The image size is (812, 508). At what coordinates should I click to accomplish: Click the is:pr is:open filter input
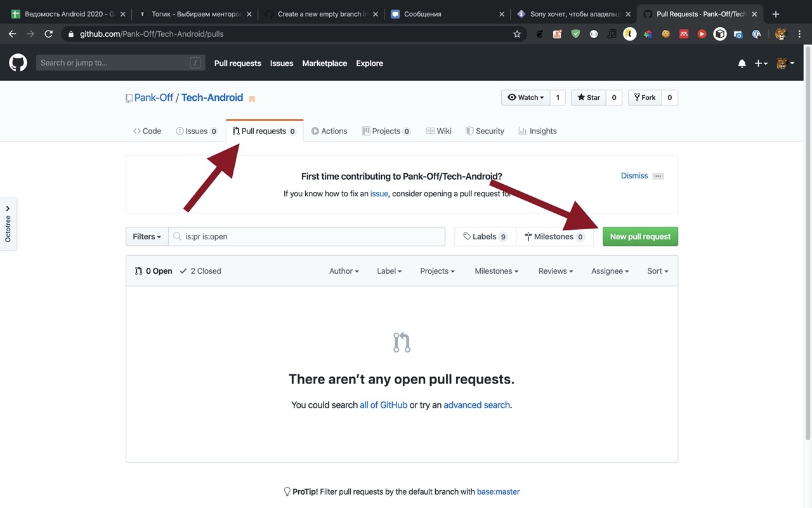tap(307, 236)
